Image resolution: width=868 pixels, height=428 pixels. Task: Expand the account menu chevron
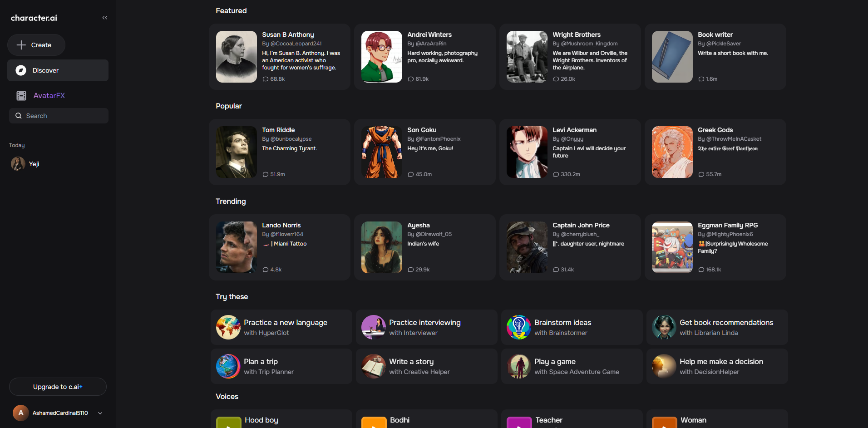pos(100,413)
